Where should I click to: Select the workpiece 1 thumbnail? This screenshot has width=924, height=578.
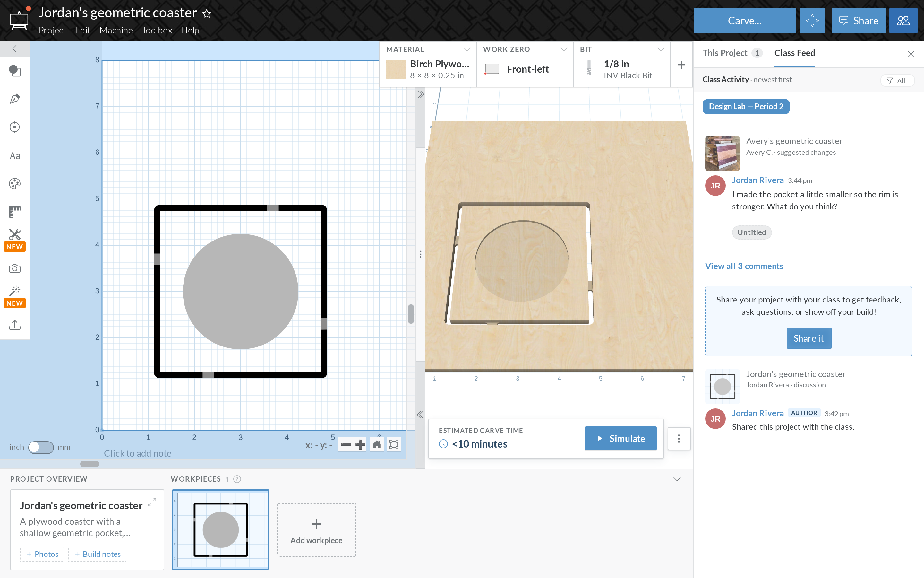pyautogui.click(x=220, y=530)
